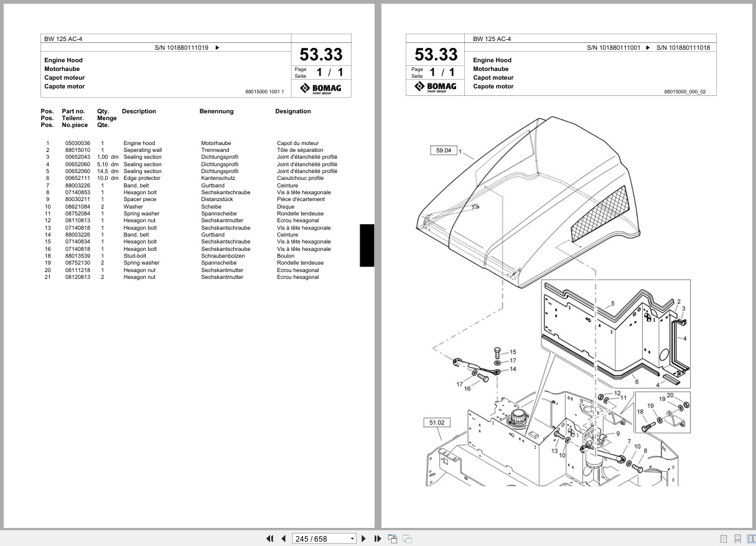Click part number 08752130

click(78, 263)
